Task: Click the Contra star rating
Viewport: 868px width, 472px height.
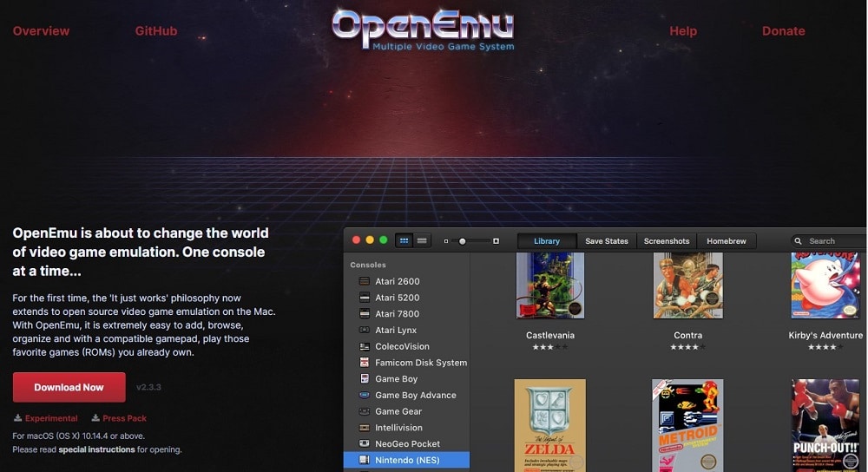Action: point(687,348)
